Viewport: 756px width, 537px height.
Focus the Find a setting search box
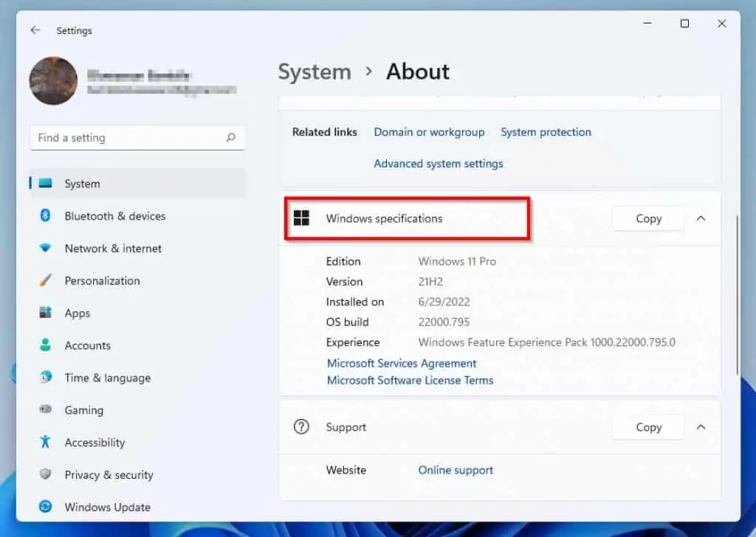tap(137, 138)
